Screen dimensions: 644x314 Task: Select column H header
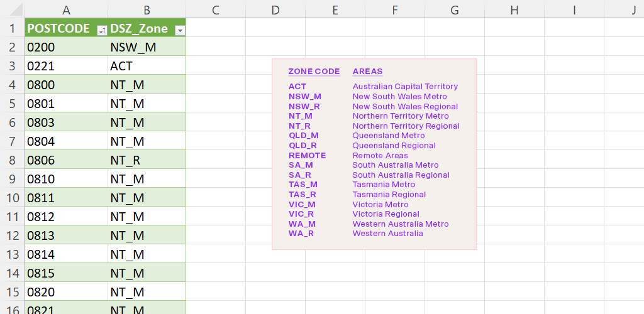pyautogui.click(x=514, y=10)
